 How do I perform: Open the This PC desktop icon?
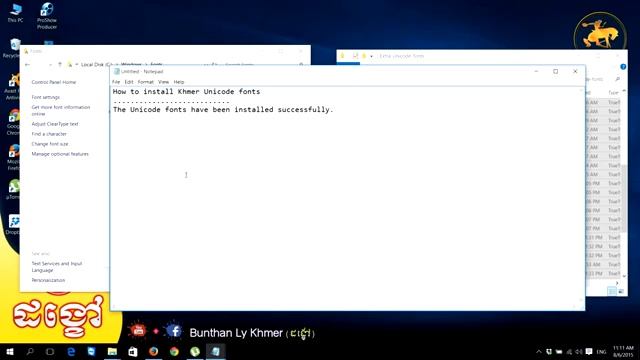click(x=16, y=12)
